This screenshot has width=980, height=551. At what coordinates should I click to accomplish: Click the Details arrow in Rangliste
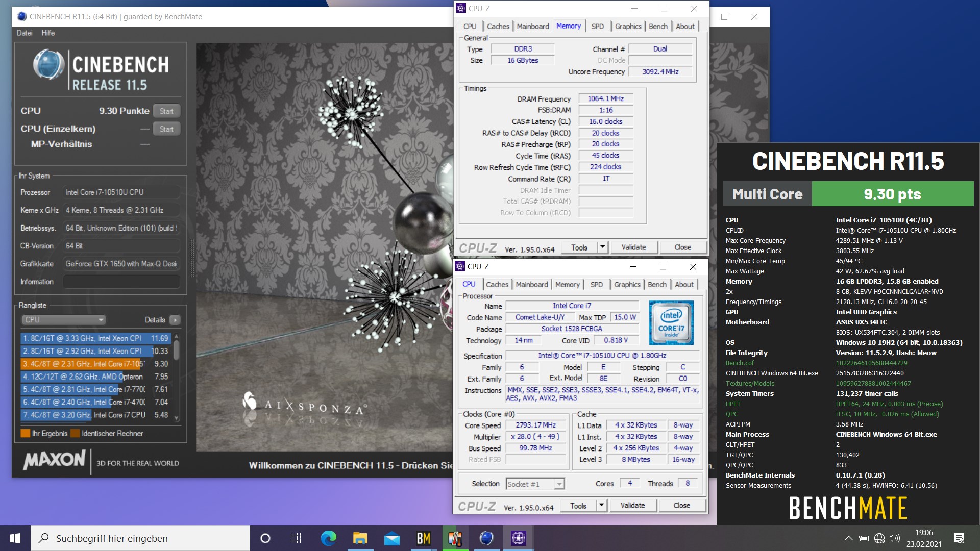[x=175, y=320]
